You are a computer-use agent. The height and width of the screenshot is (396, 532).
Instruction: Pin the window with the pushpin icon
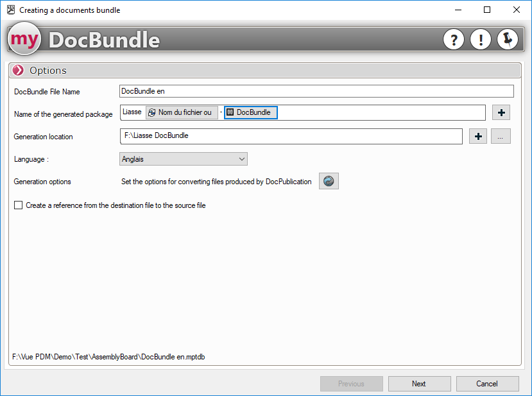pos(508,40)
